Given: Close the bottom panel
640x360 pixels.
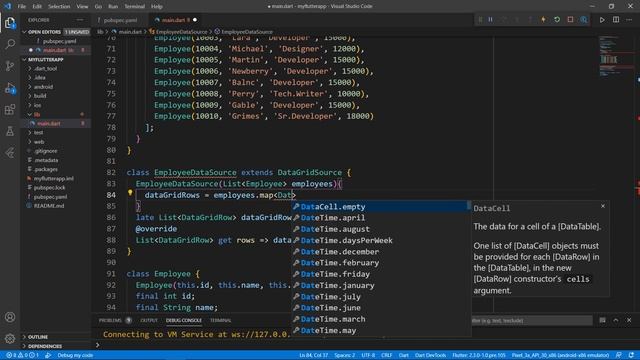Looking at the screenshot, I should coord(629,320).
